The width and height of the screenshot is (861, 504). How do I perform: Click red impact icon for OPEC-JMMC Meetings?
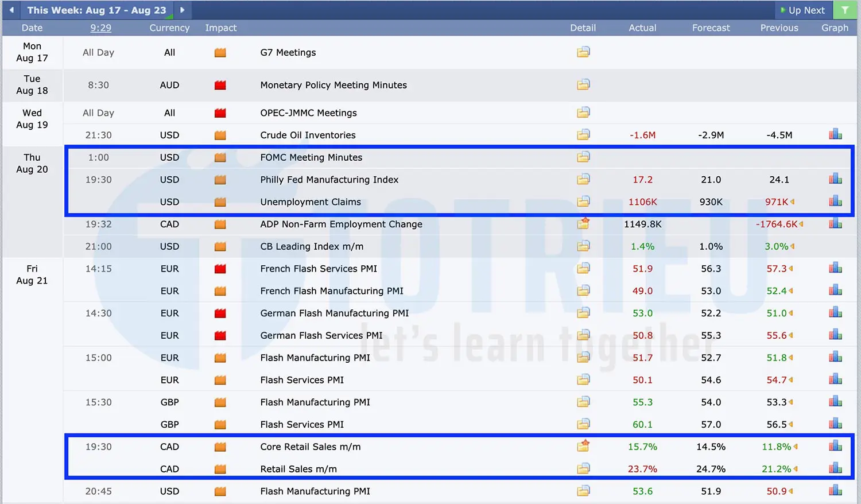pyautogui.click(x=220, y=113)
